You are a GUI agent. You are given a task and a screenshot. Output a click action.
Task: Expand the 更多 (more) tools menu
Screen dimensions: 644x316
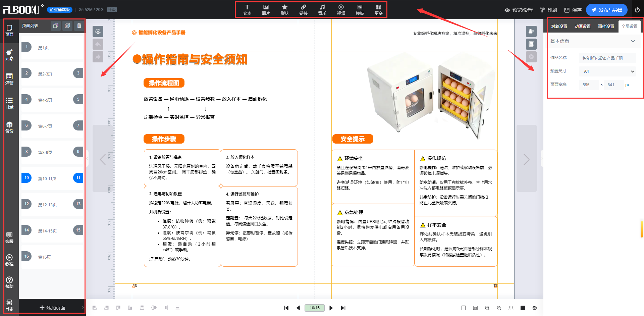point(378,10)
